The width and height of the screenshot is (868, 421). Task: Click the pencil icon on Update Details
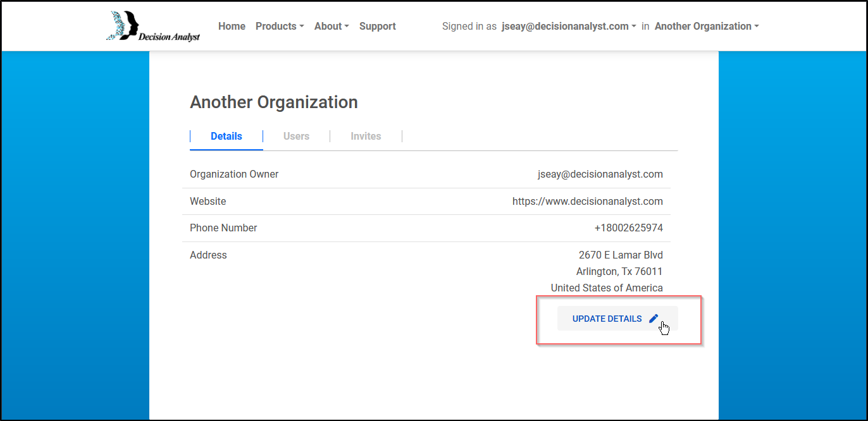point(654,318)
